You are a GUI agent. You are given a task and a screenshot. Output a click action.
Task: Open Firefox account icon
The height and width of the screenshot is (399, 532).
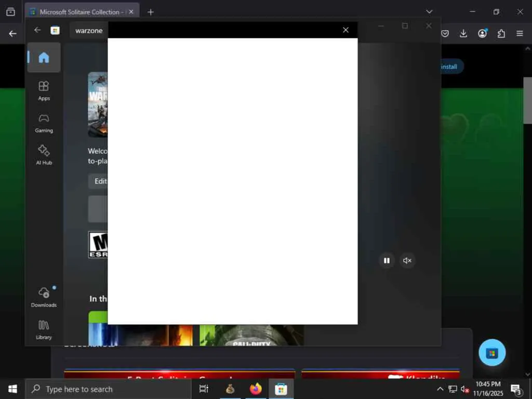tap(482, 33)
